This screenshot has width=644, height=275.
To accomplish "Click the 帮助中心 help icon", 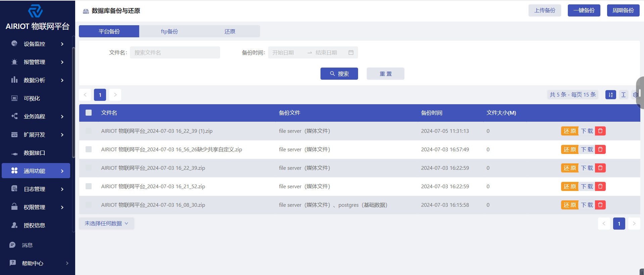I will (x=13, y=263).
